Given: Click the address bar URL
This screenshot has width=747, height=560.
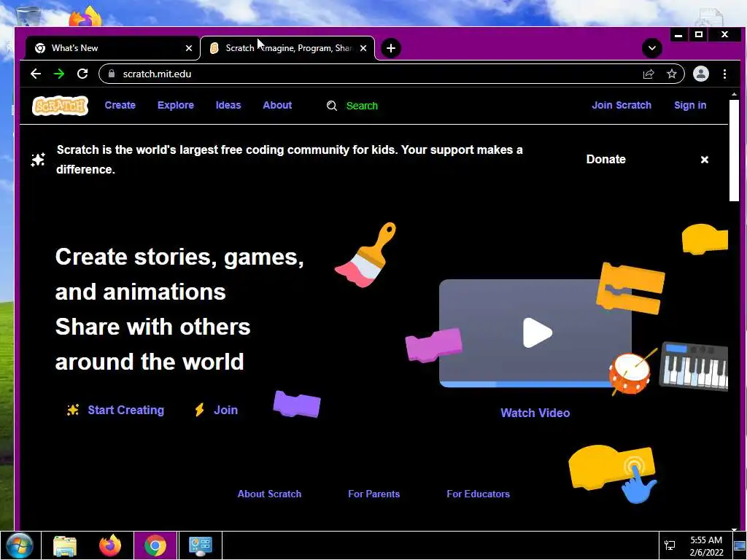Looking at the screenshot, I should pos(158,74).
